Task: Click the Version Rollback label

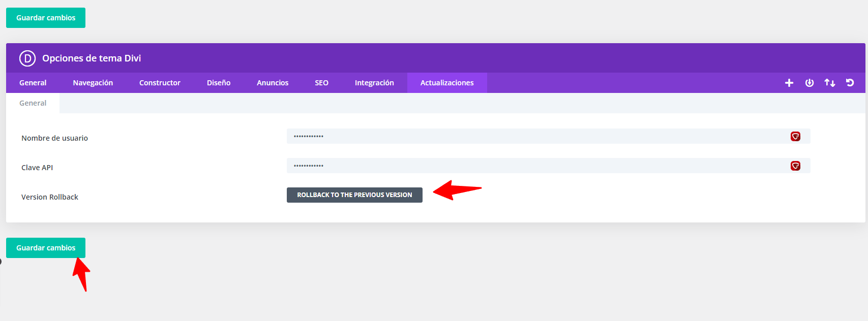Action: pos(50,197)
